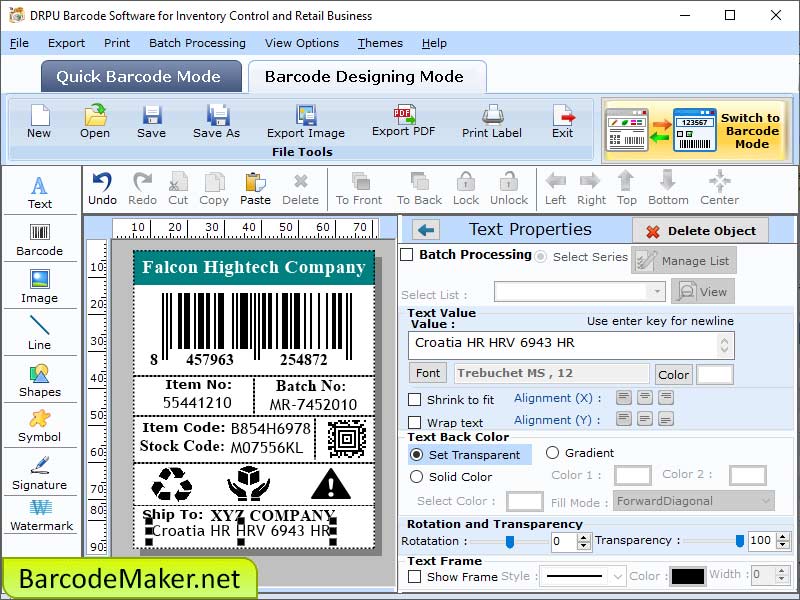The width and height of the screenshot is (800, 600).
Task: Switch to Quick Barcode Mode tab
Action: [140, 76]
